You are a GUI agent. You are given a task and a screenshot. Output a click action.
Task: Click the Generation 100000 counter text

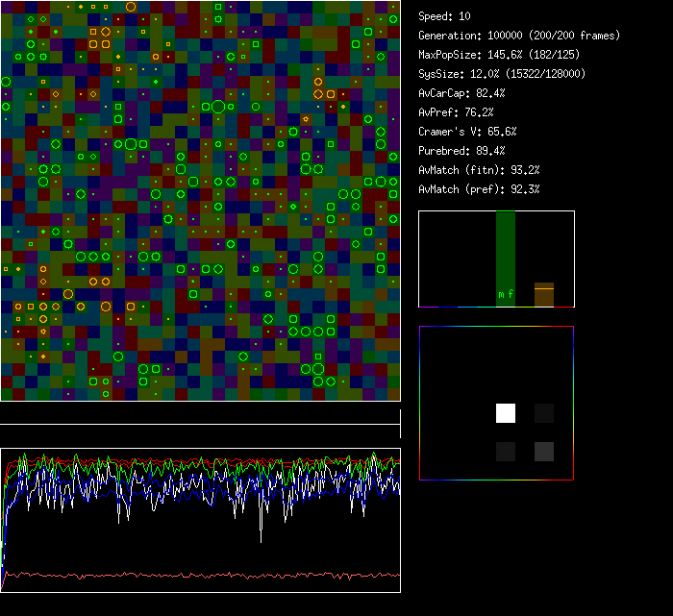click(x=519, y=36)
